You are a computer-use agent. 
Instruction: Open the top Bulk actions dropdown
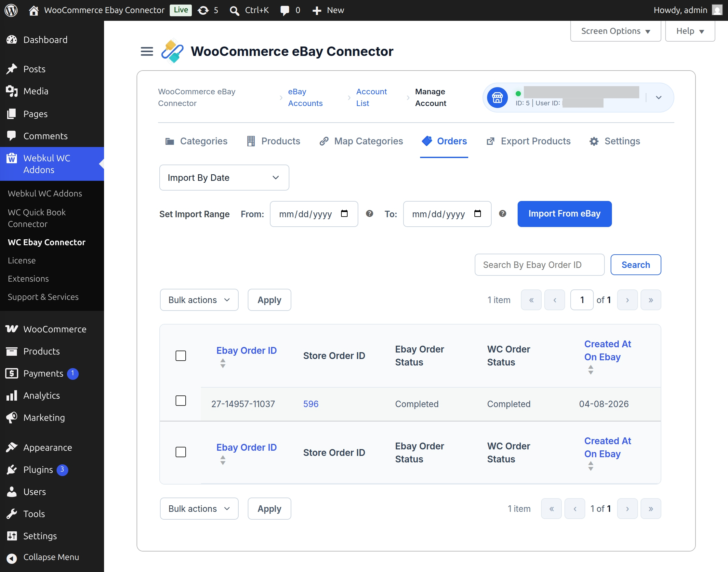(199, 300)
